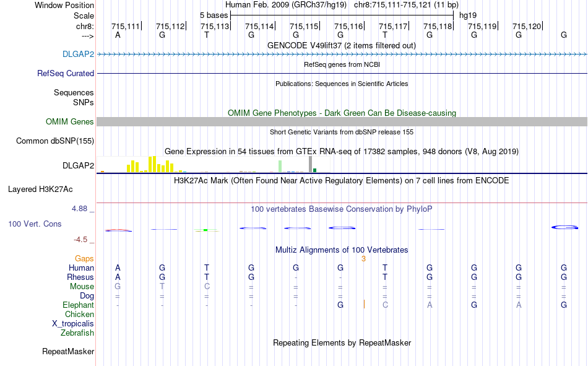Click the letter C in the Mouse row
This screenshot has width=588, height=366.
coord(207,286)
